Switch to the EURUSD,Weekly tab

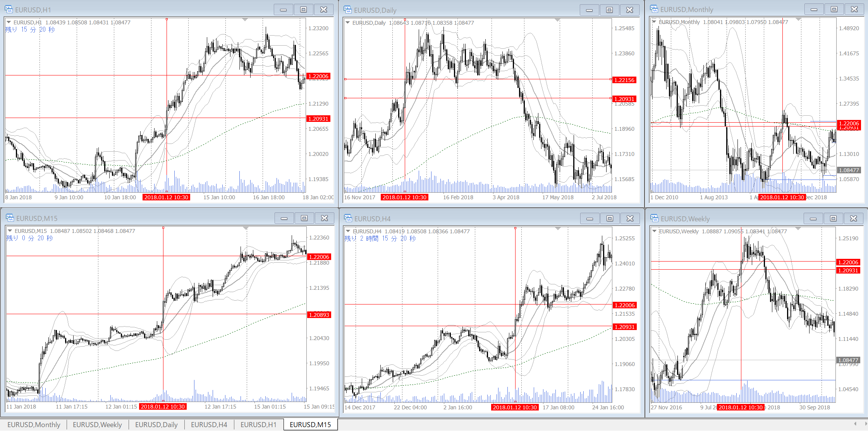(x=97, y=424)
